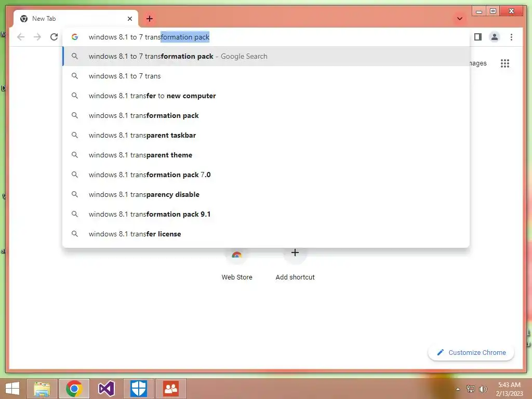Image resolution: width=532 pixels, height=399 pixels.
Task: Open the Google apps grid
Action: click(505, 63)
